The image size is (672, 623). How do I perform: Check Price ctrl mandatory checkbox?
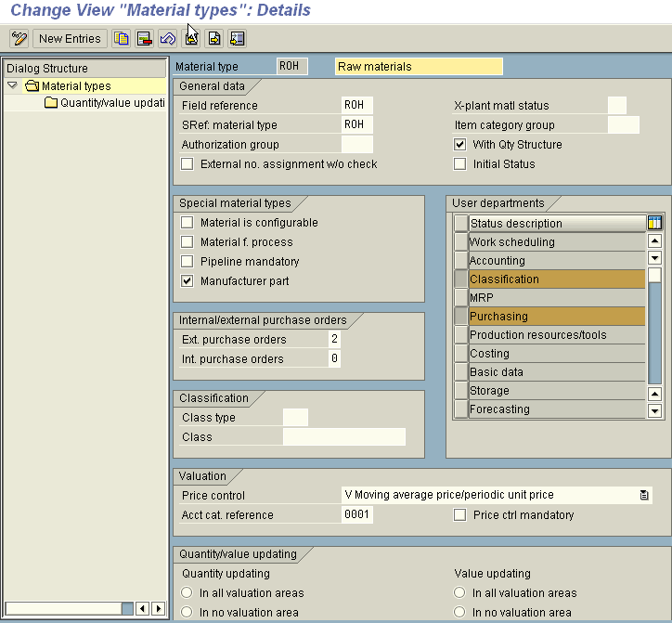(x=459, y=514)
